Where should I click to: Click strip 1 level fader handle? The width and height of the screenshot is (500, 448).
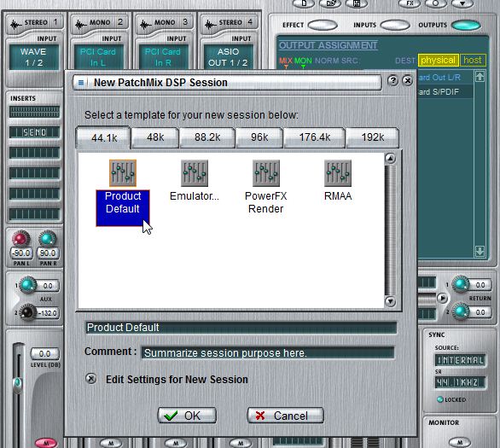pyautogui.click(x=18, y=384)
